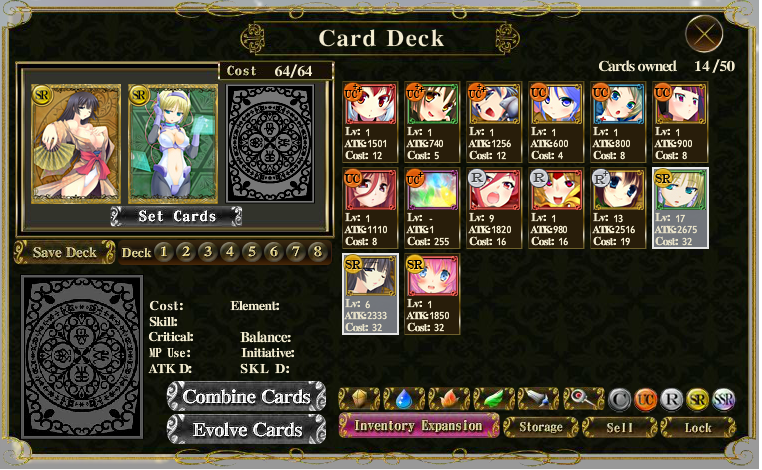Toggle the orange UC rarity filter
The height and width of the screenshot is (470, 762).
coord(645,400)
